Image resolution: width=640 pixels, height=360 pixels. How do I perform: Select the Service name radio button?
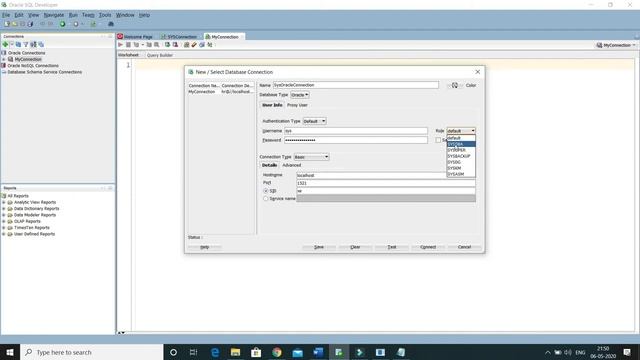pyautogui.click(x=266, y=199)
